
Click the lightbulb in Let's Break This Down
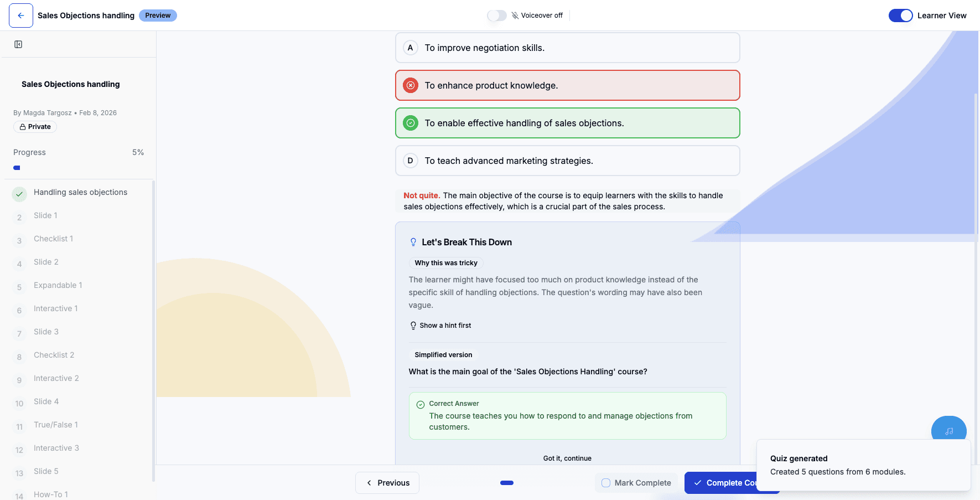click(413, 241)
